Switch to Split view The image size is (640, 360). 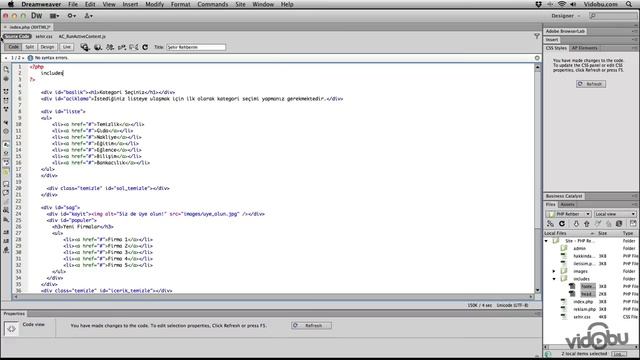tap(30, 47)
